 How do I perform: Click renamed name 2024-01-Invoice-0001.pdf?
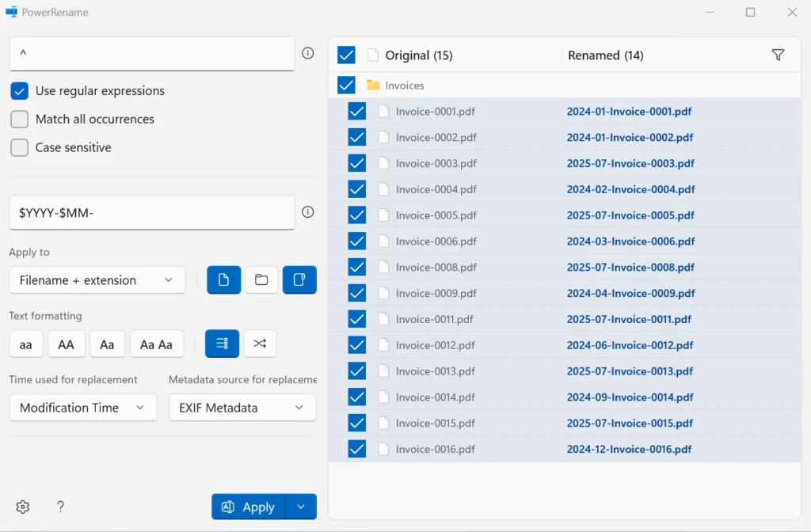click(629, 111)
